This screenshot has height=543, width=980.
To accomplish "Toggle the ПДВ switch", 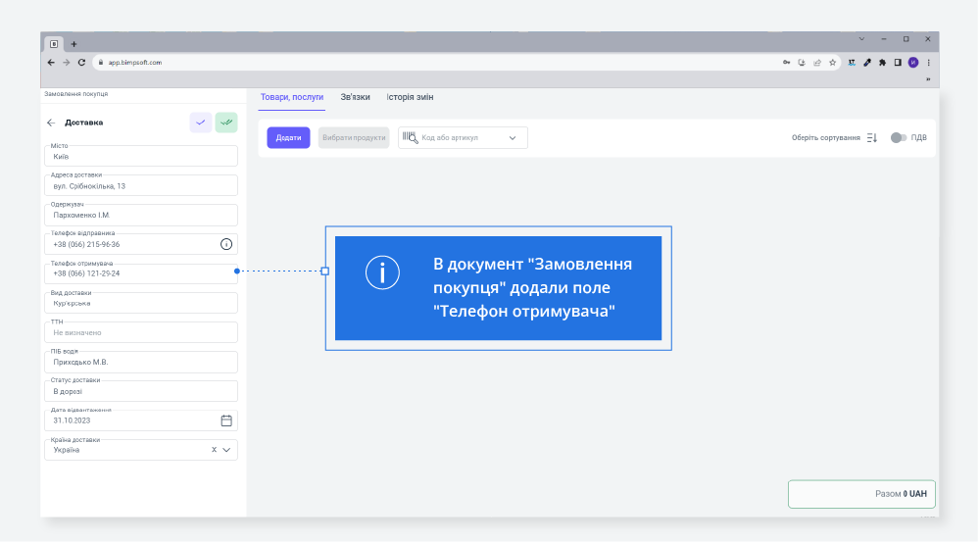I will tap(898, 138).
